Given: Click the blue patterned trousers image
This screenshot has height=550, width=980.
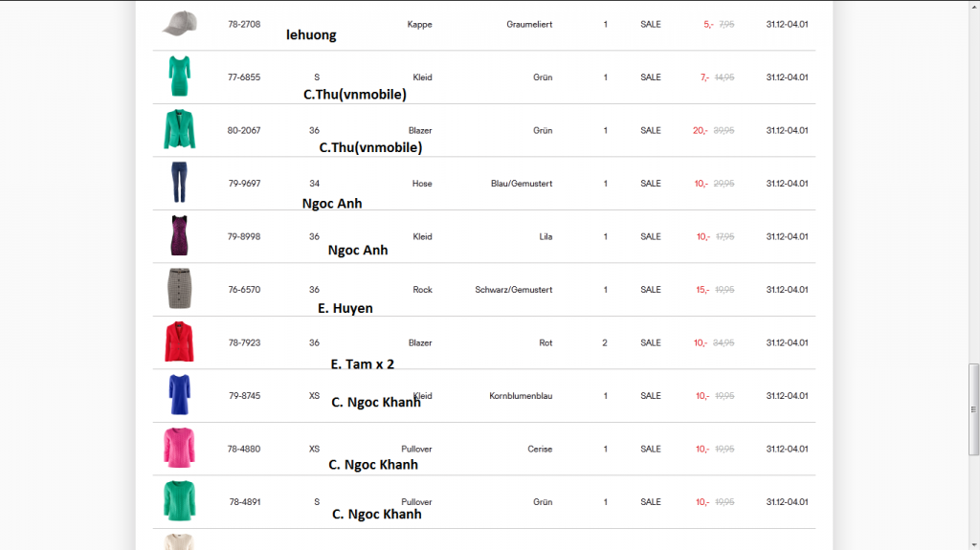Looking at the screenshot, I should 179,182.
